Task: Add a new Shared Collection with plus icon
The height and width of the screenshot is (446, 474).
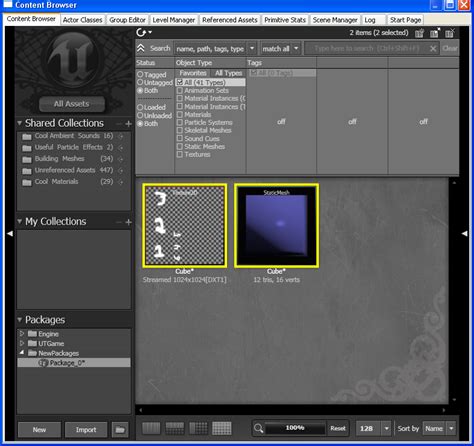Action: coord(129,124)
